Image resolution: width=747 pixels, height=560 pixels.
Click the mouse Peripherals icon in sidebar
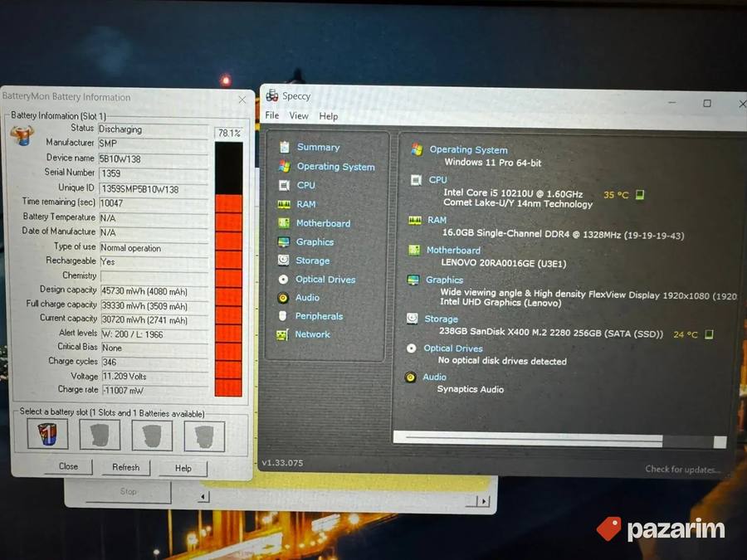tap(282, 316)
